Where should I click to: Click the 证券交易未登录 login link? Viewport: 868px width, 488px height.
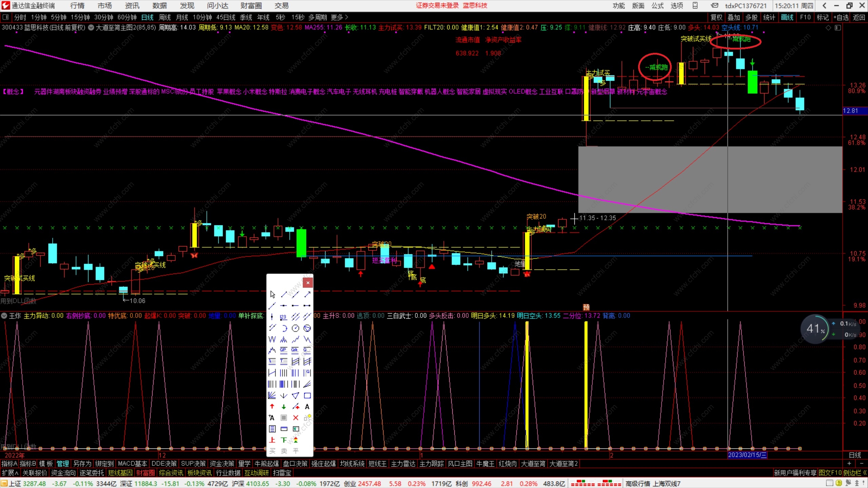[437, 6]
